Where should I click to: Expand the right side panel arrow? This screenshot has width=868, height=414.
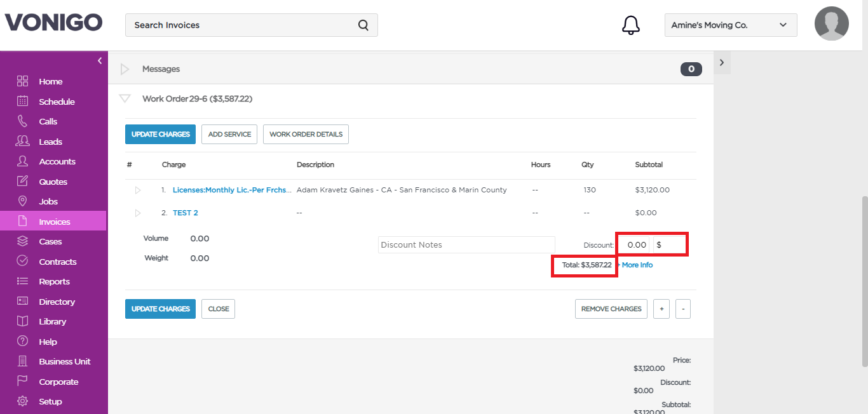pyautogui.click(x=722, y=62)
